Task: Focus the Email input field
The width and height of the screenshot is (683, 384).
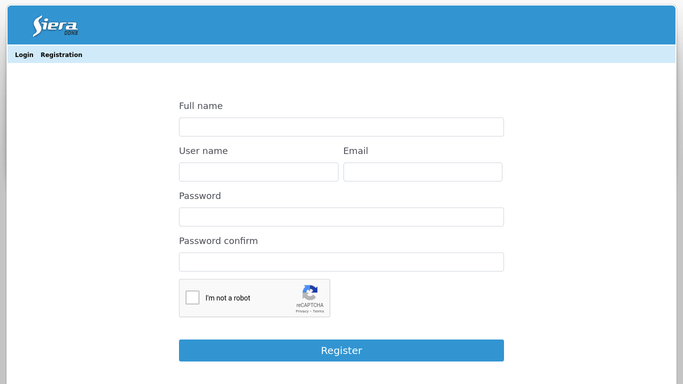Action: pyautogui.click(x=423, y=172)
